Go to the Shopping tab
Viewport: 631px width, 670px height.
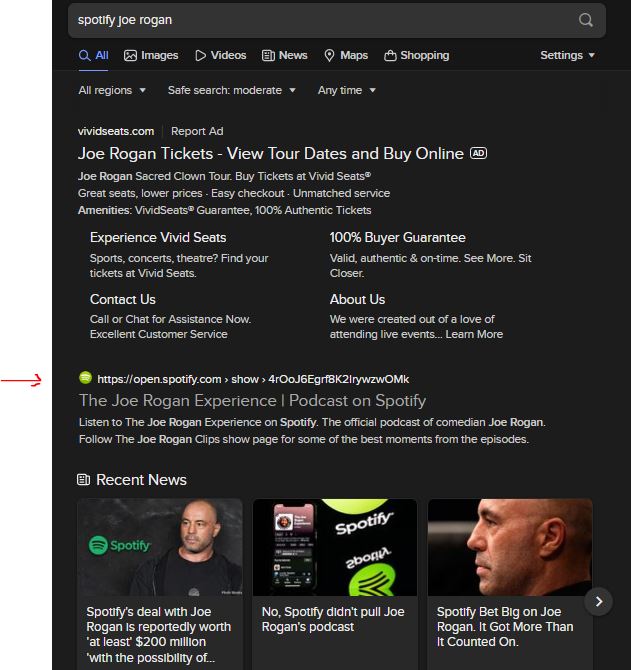[x=417, y=56]
